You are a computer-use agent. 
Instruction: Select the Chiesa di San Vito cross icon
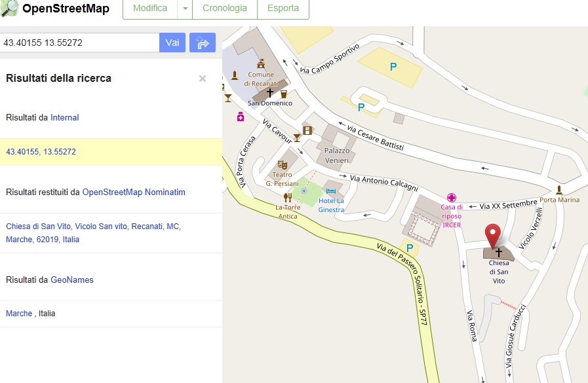499,252
